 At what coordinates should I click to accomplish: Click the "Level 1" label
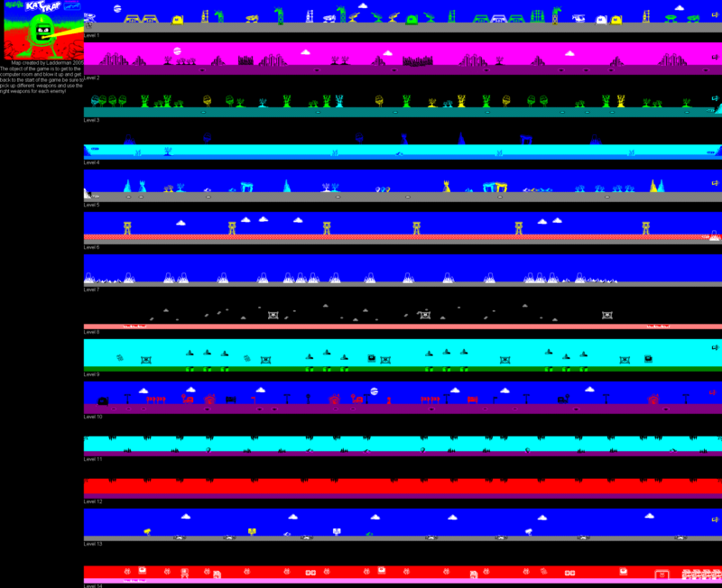(x=92, y=35)
